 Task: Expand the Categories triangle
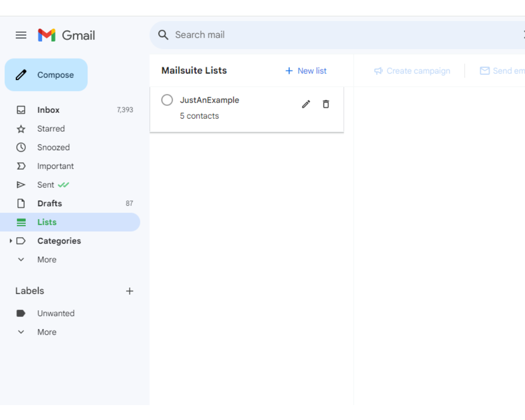[x=10, y=241]
